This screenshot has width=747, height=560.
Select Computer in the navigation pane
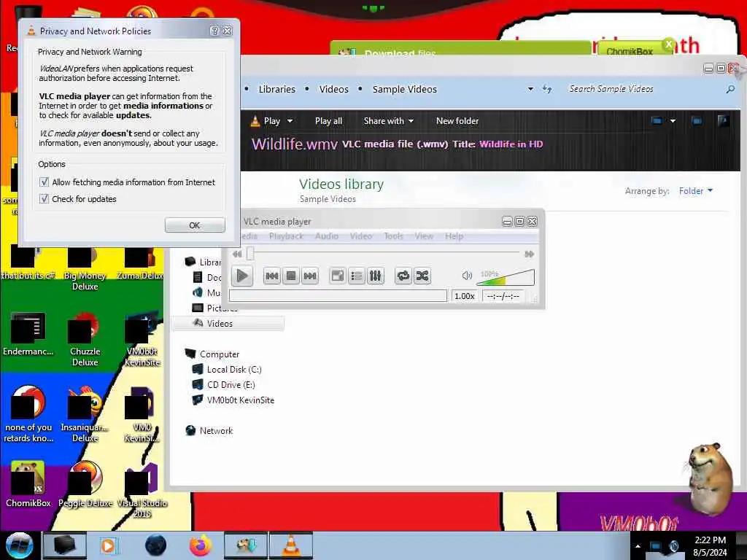[x=219, y=354]
